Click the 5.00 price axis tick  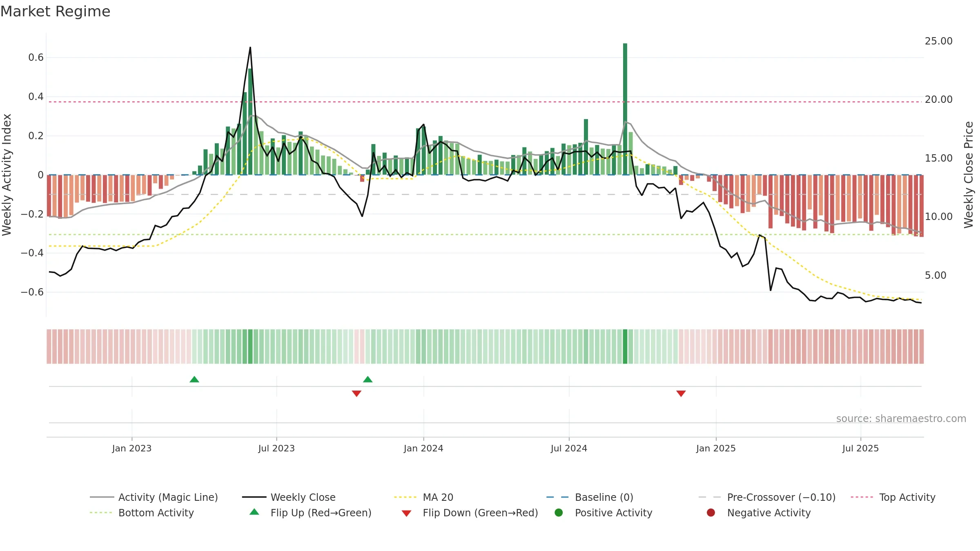(935, 275)
